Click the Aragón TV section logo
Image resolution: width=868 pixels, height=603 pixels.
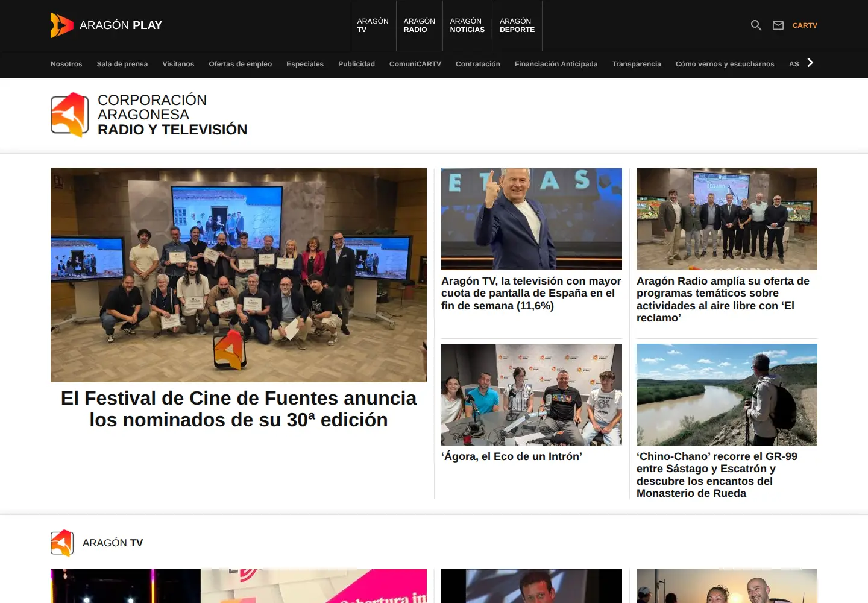click(x=62, y=543)
